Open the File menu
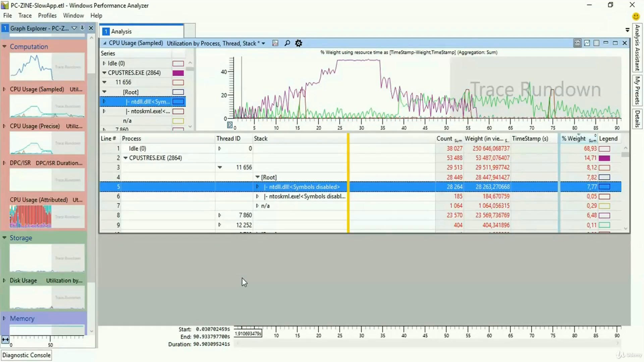The width and height of the screenshot is (644, 362). (x=7, y=15)
